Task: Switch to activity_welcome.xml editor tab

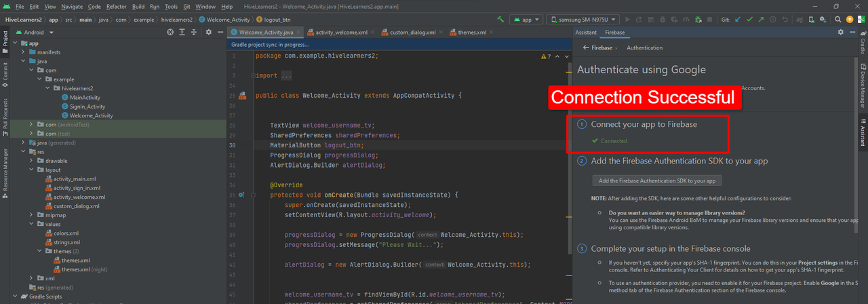Action: click(341, 32)
